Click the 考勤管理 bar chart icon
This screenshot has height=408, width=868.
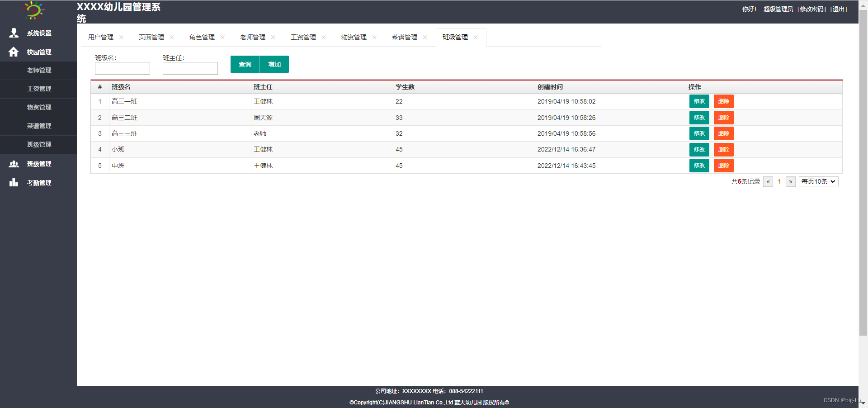click(x=14, y=182)
